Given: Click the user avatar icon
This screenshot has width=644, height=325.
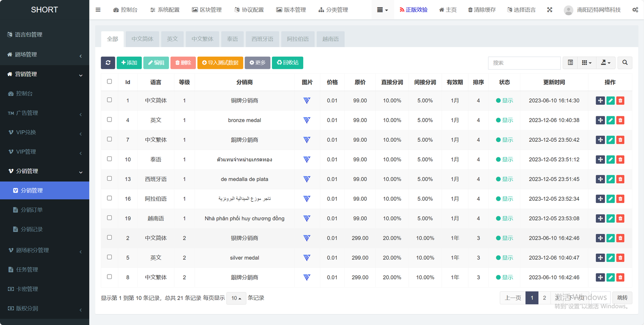Looking at the screenshot, I should 568,10.
